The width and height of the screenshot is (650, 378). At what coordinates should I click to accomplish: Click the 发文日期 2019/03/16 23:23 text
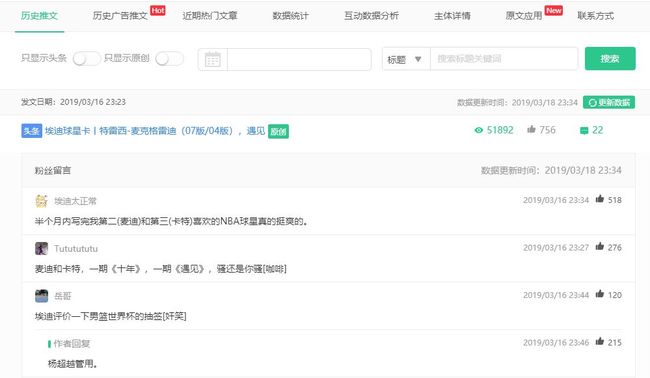73,102
